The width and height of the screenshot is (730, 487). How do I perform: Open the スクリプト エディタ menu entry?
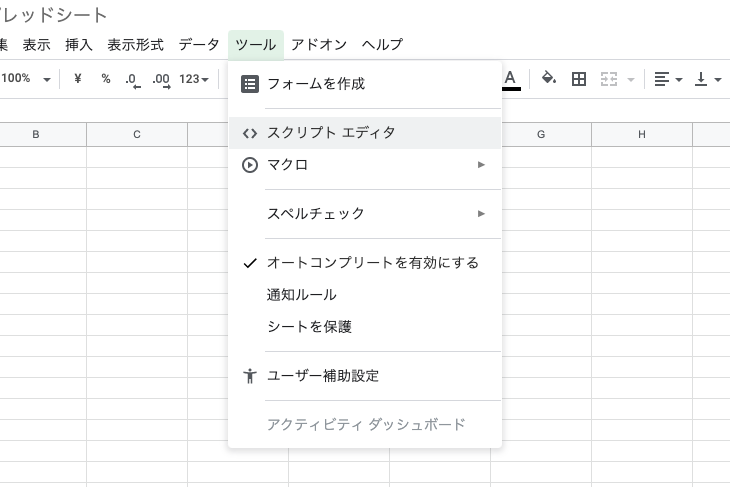[330, 133]
